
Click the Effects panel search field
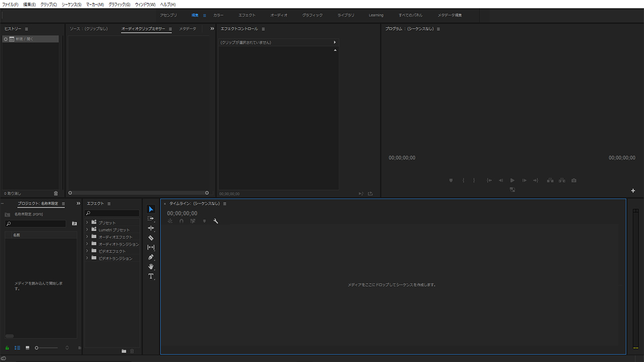point(112,213)
